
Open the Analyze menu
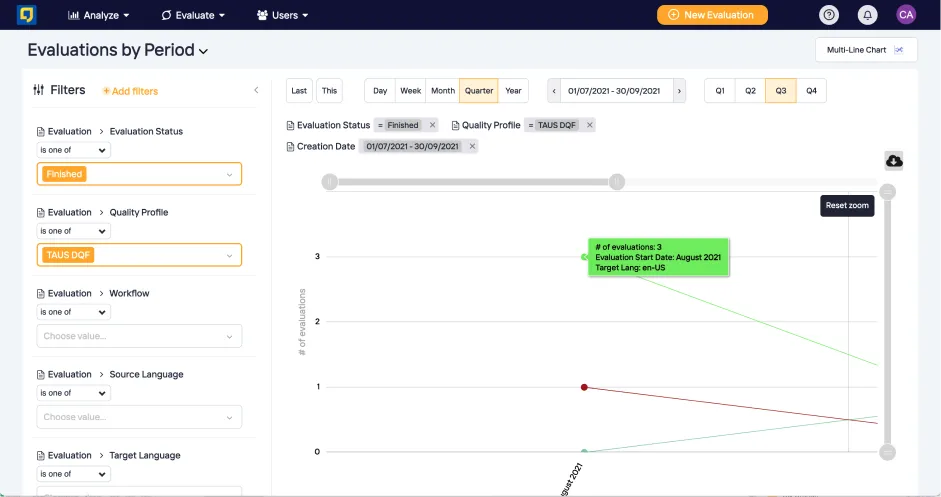98,15
